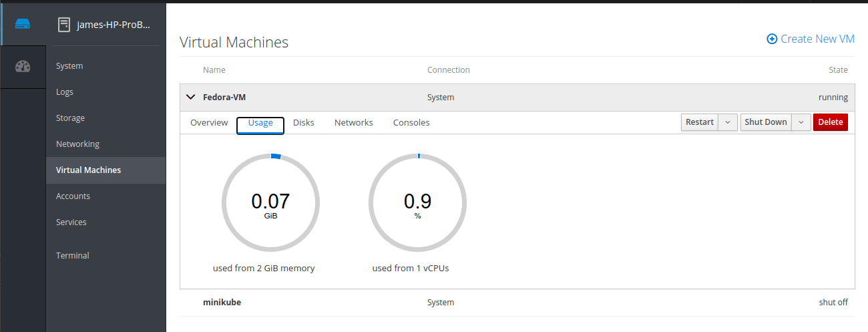Screen dimensions: 868x332
Task: Switch to the Overview tab
Action: coord(209,123)
